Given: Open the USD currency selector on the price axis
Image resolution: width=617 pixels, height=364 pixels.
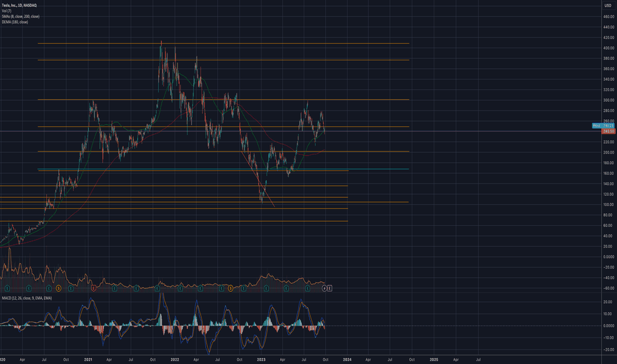Looking at the screenshot, I should (608, 5).
